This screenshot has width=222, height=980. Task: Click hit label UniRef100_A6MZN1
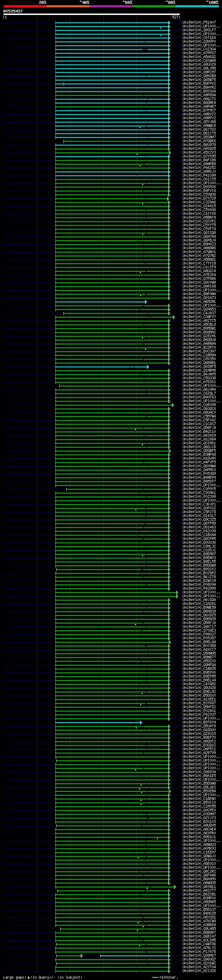tap(199, 302)
